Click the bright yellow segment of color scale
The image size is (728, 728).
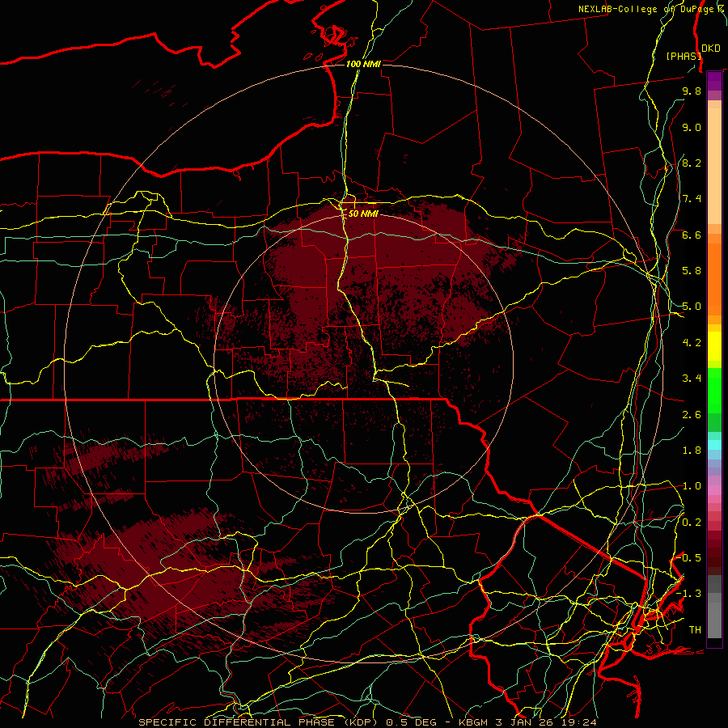714,346
